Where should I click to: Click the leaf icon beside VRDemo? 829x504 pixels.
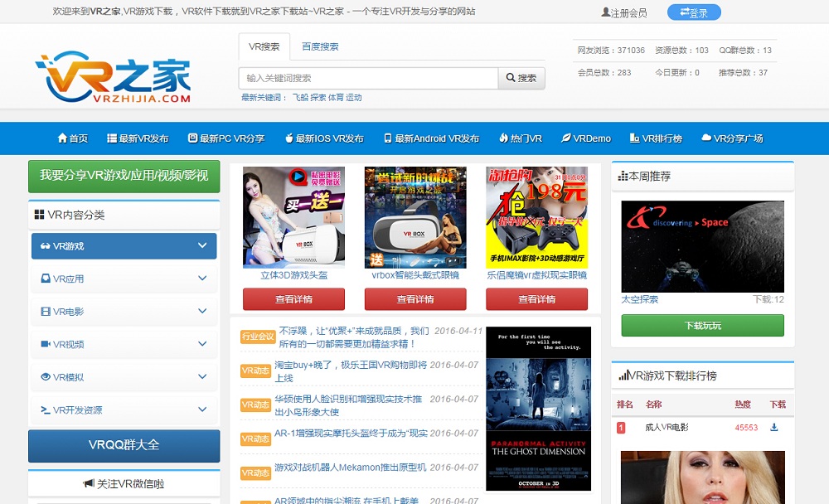coord(565,138)
